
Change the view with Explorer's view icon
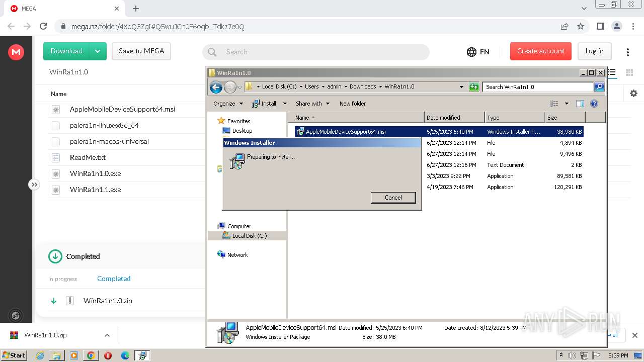554,104
